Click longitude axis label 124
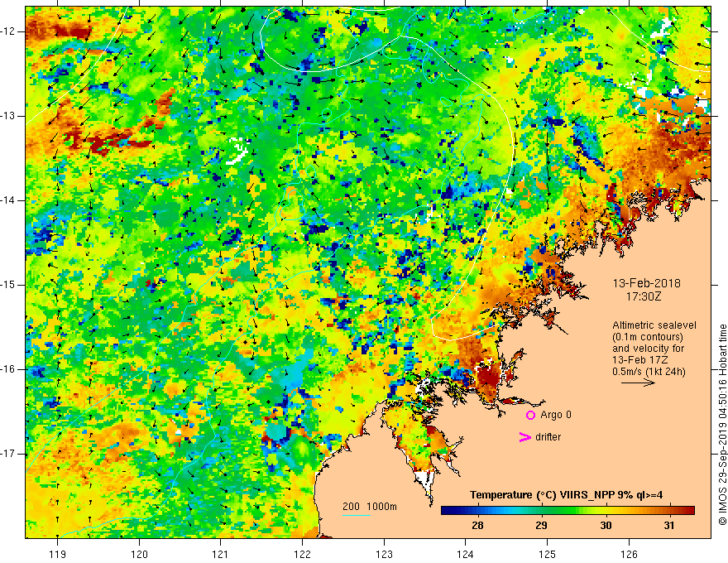 pyautogui.click(x=466, y=554)
